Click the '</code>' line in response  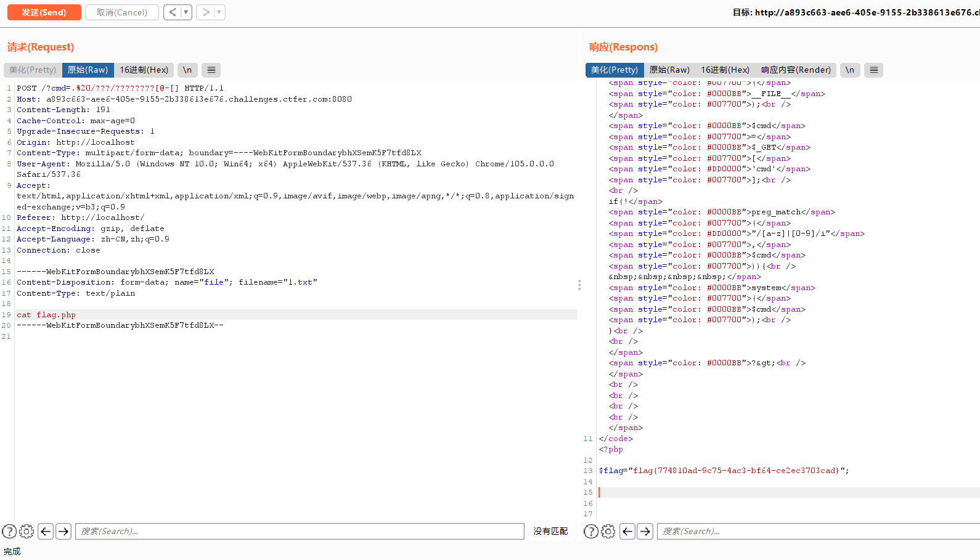click(x=616, y=439)
